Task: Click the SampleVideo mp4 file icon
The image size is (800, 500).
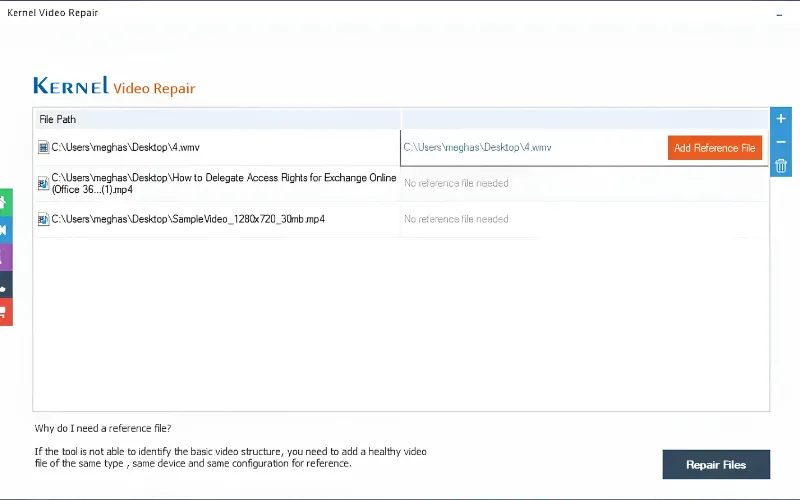Action: (x=43, y=219)
